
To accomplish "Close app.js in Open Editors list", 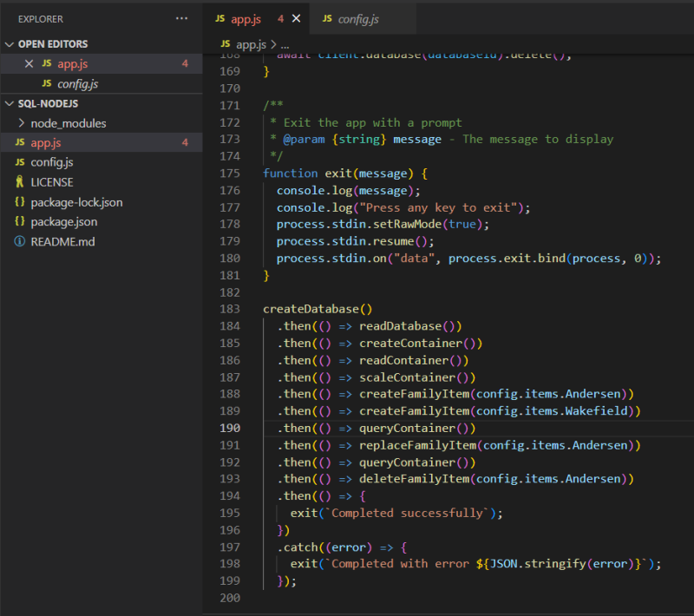I will [x=29, y=64].
